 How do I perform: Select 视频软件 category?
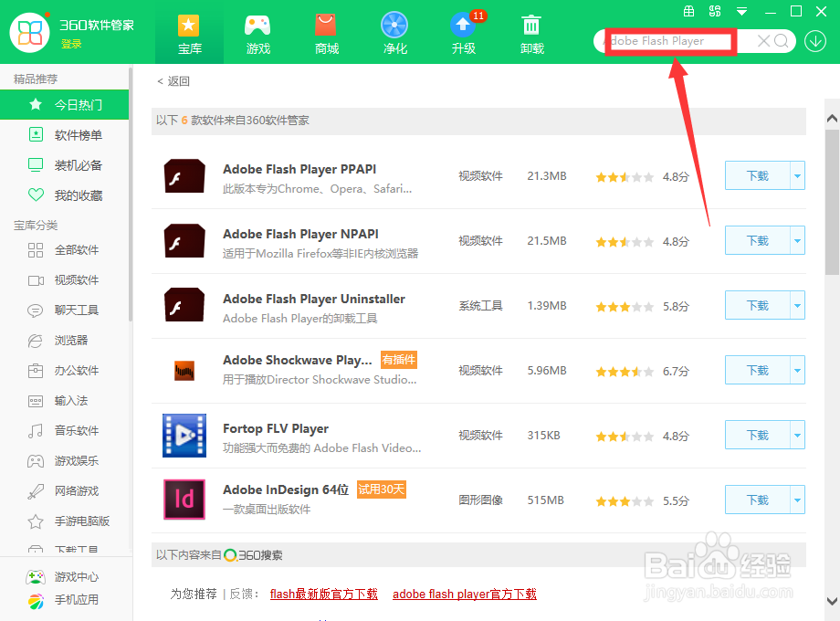64,279
